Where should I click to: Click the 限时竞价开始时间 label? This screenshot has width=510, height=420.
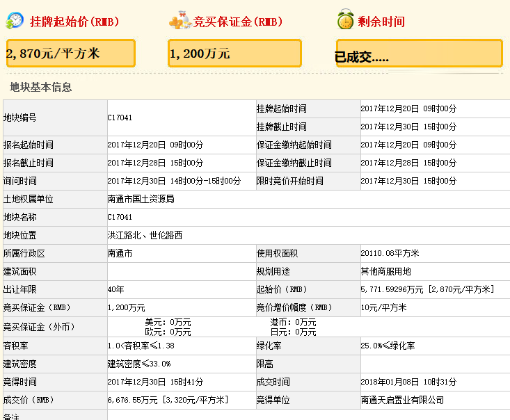(x=290, y=181)
